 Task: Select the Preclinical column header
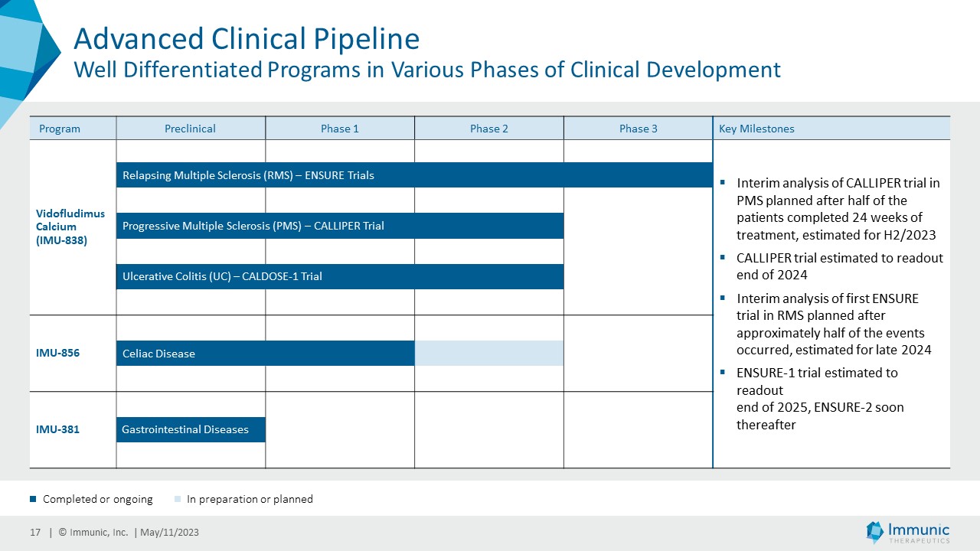tap(190, 129)
